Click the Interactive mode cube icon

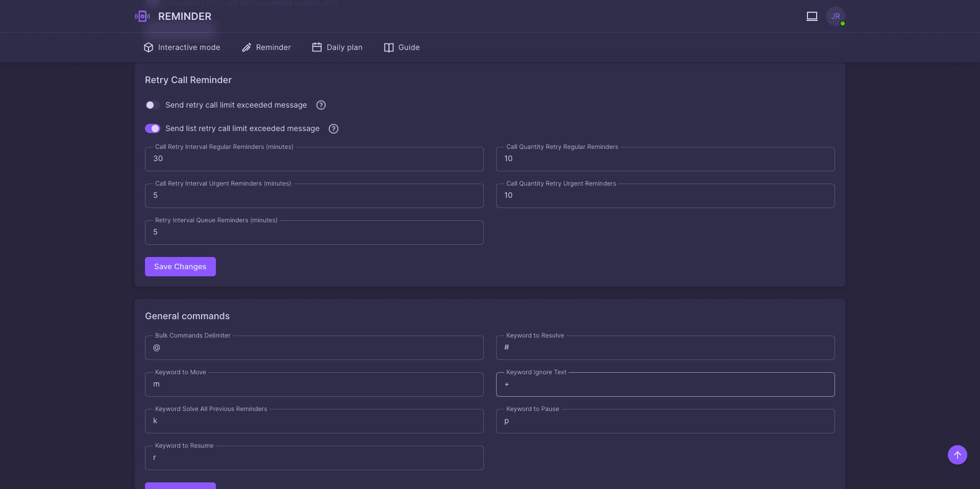[x=149, y=47]
